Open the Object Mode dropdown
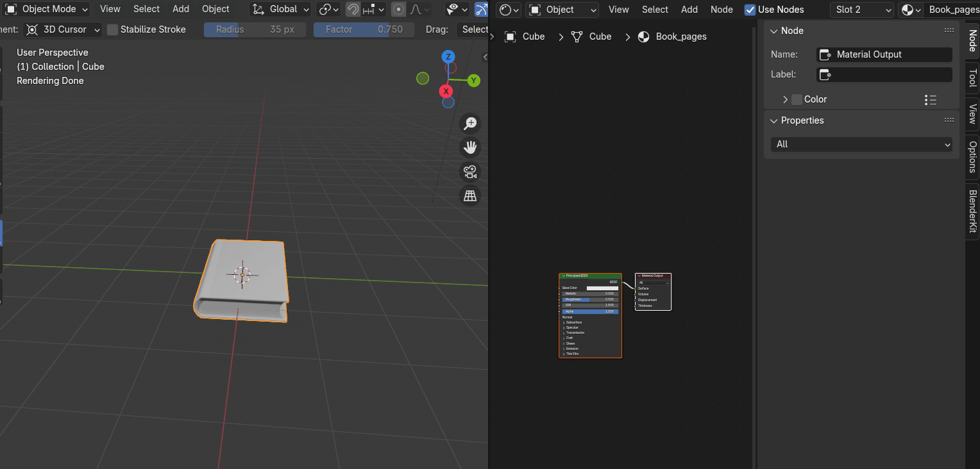The image size is (980, 469). [47, 10]
